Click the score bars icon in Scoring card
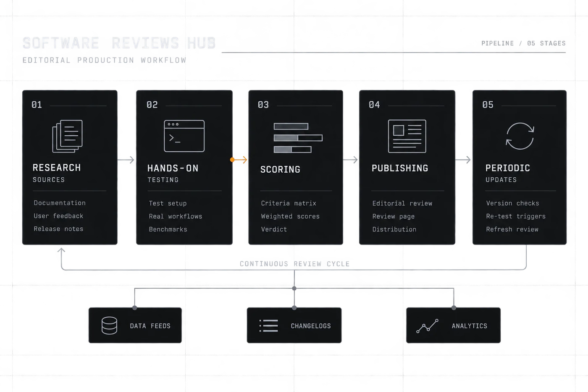This screenshot has width=588, height=392. point(298,138)
